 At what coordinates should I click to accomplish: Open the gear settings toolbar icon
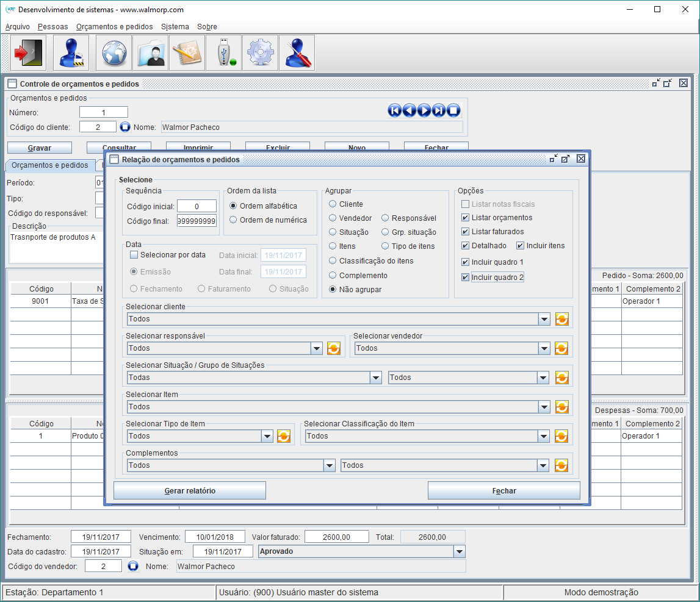[260, 53]
